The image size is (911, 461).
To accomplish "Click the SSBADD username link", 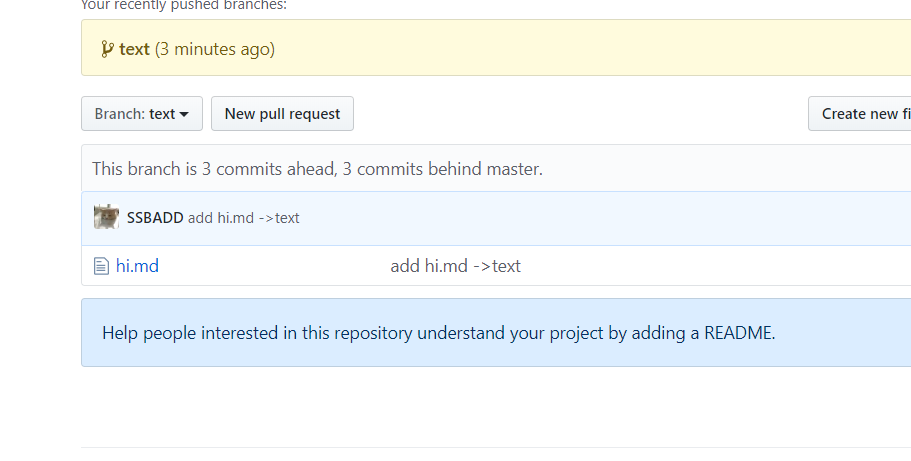I will point(155,218).
